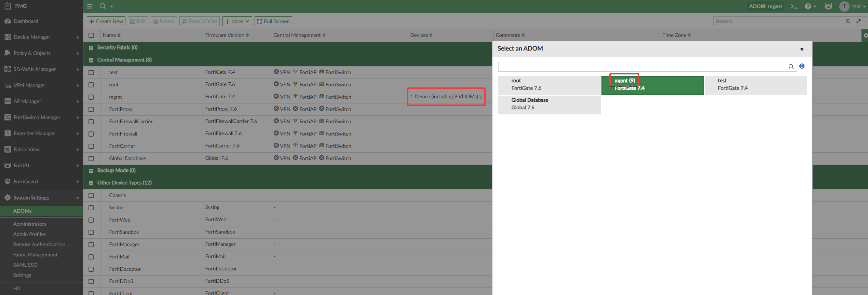Sort by Central Management column arrows
The image size is (868, 295).
[x=324, y=35]
